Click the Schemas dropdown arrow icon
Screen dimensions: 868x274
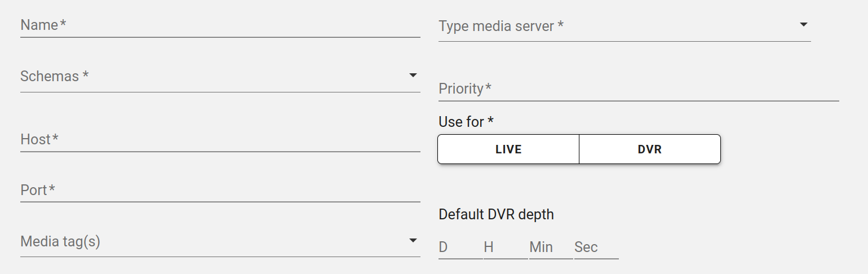[413, 76]
